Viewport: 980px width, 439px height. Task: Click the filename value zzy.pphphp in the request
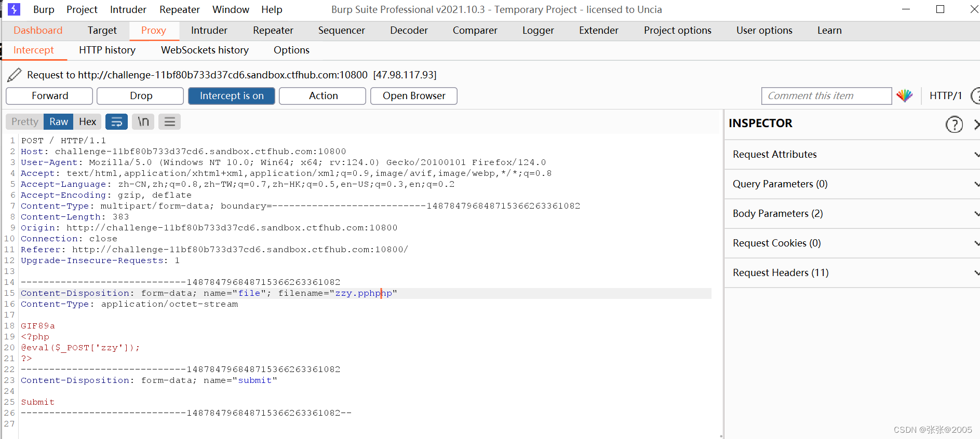coord(364,293)
